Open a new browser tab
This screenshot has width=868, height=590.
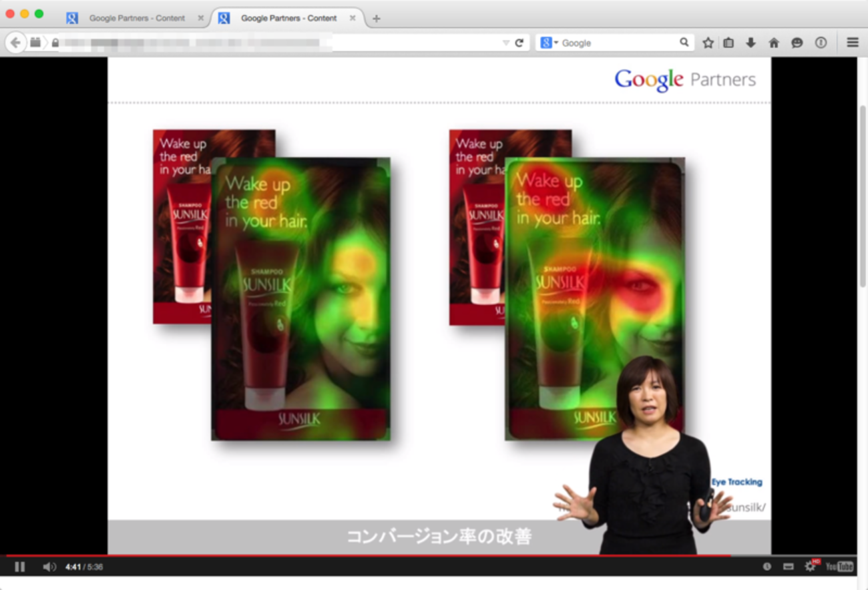tap(377, 19)
